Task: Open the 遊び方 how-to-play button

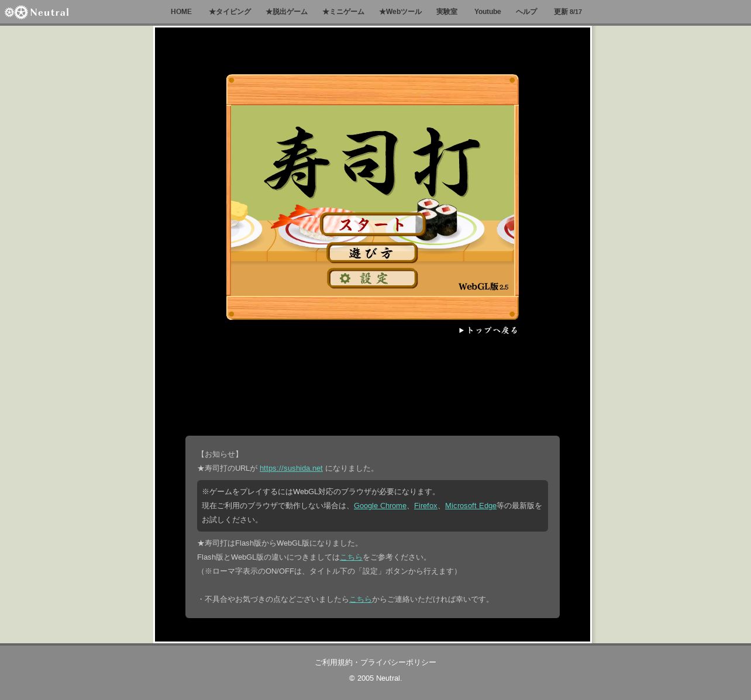Action: [372, 253]
